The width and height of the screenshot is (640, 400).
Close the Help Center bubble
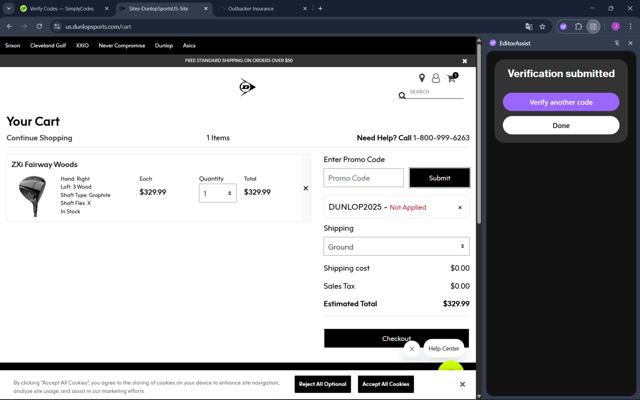[x=412, y=349]
